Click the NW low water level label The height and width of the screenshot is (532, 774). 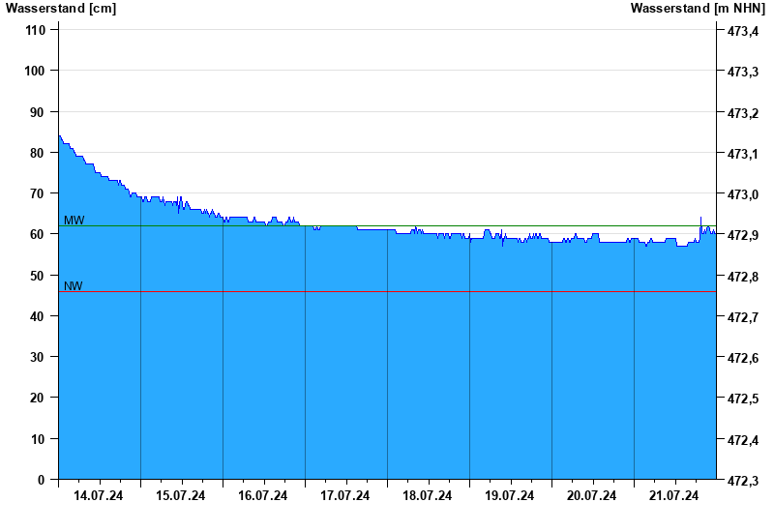pos(74,285)
